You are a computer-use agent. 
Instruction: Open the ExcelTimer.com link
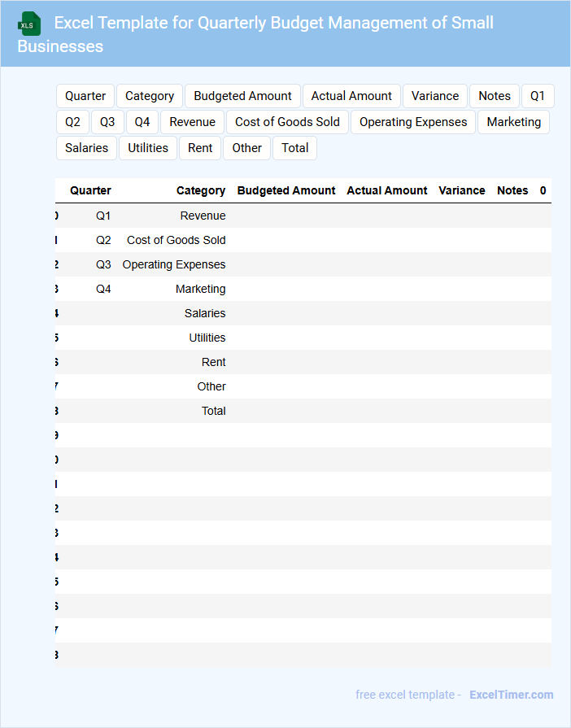tap(511, 695)
